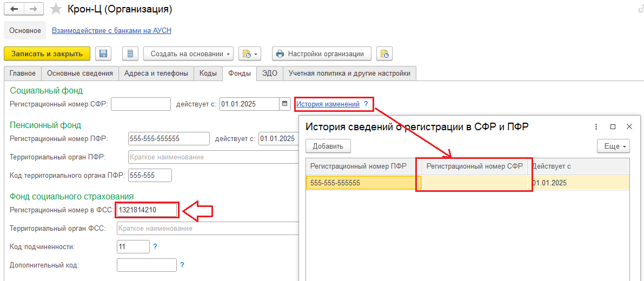Viewport: 644px width, 281px height.
Task: Open the document list icon next to save
Action: [x=131, y=53]
